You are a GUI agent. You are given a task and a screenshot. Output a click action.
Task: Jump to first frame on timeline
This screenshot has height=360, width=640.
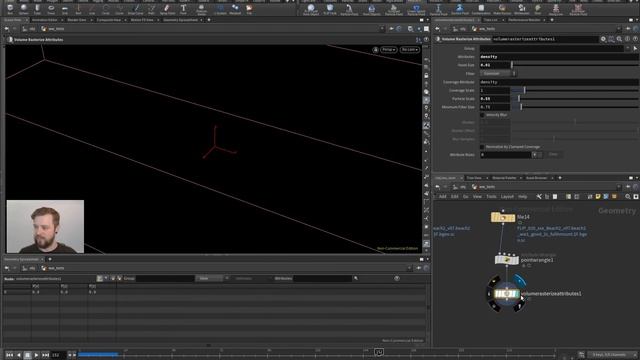click(9, 355)
